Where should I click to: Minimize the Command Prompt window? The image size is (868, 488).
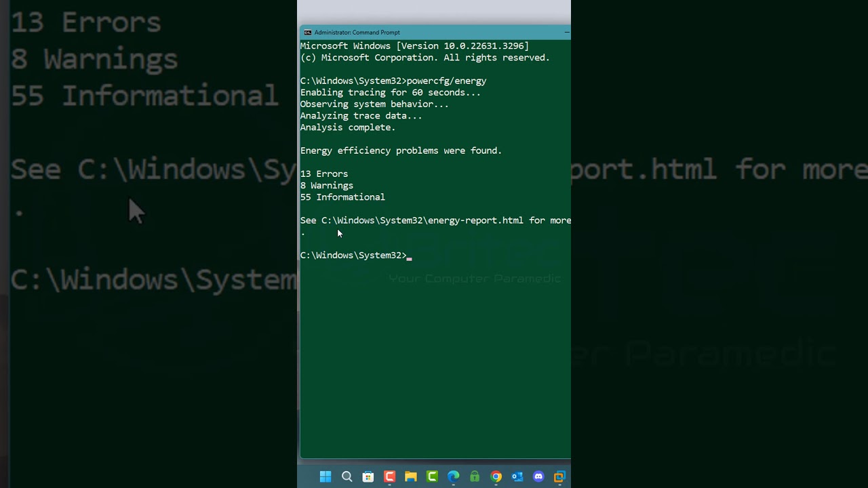click(567, 32)
